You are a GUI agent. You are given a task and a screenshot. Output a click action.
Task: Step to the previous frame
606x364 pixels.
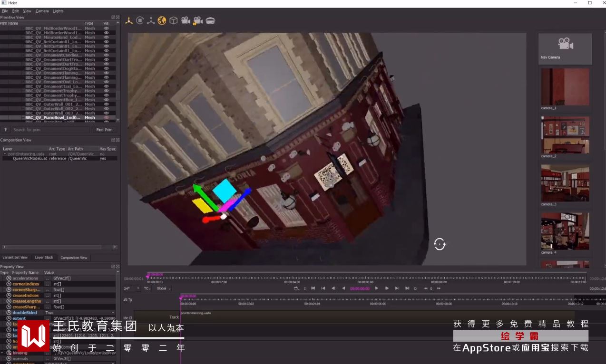(x=333, y=288)
